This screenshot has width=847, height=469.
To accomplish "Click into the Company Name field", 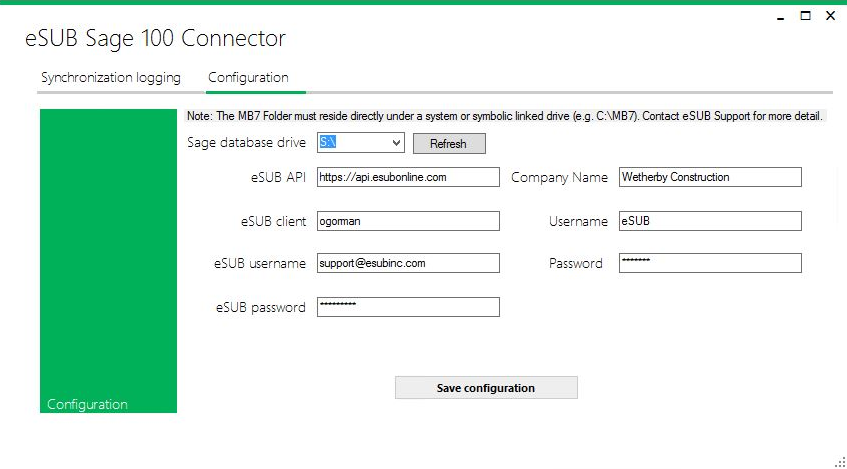I will point(710,177).
